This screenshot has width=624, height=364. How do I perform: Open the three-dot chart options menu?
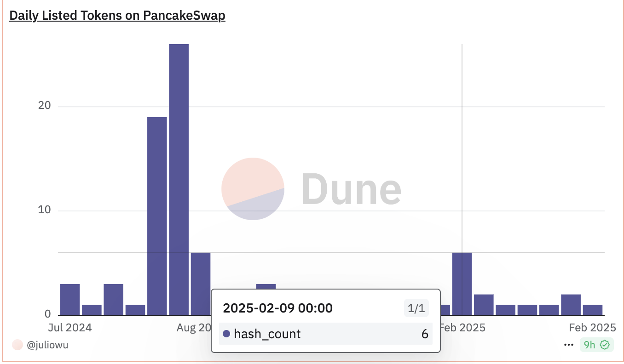point(568,345)
